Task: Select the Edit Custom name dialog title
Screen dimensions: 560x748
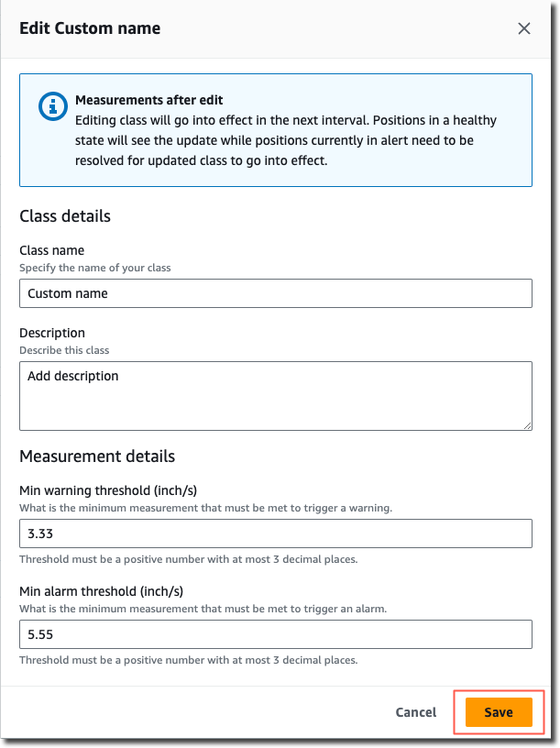Action: [90, 28]
